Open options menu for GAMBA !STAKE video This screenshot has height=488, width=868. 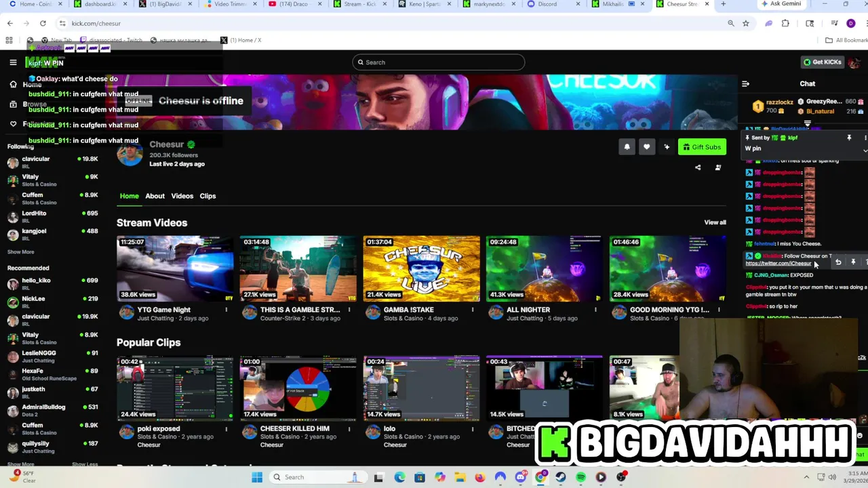[473, 310]
